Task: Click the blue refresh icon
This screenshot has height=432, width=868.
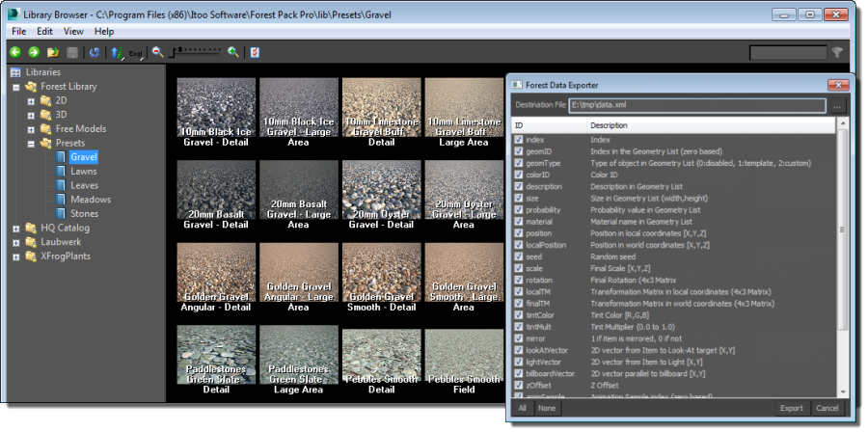Action: [94, 52]
